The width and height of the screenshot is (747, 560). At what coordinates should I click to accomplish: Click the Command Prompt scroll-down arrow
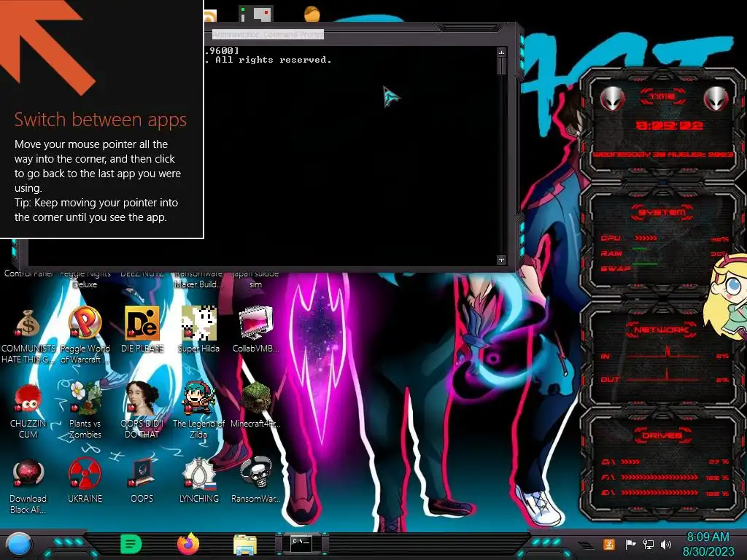pos(501,260)
